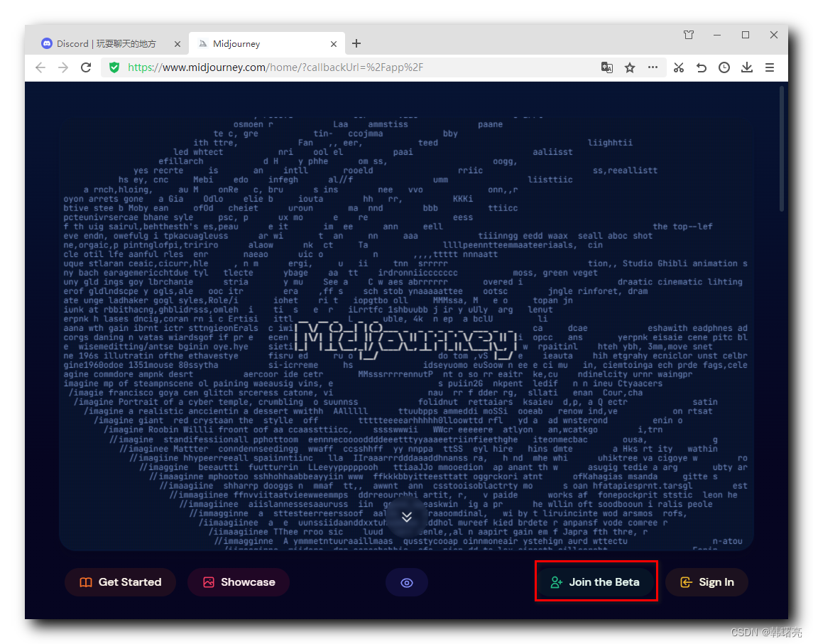Screen dimensions: 813x644
Task: Minimize the browser window
Action: point(717,35)
